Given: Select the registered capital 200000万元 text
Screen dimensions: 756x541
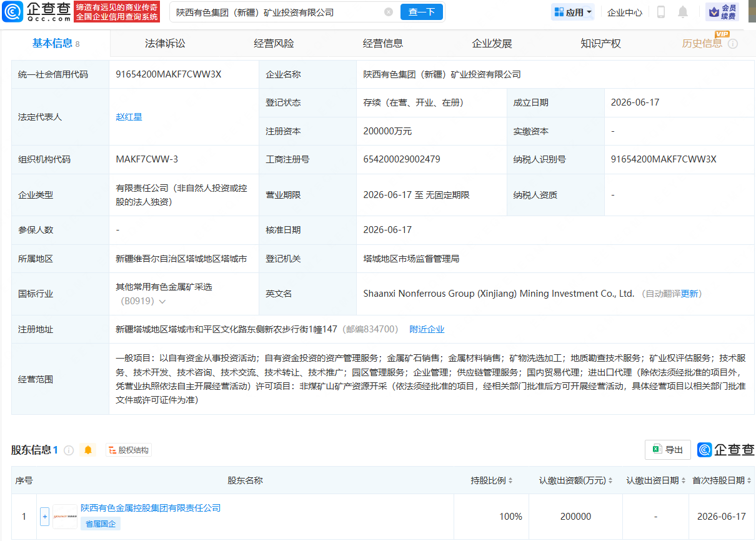Looking at the screenshot, I should point(387,131).
